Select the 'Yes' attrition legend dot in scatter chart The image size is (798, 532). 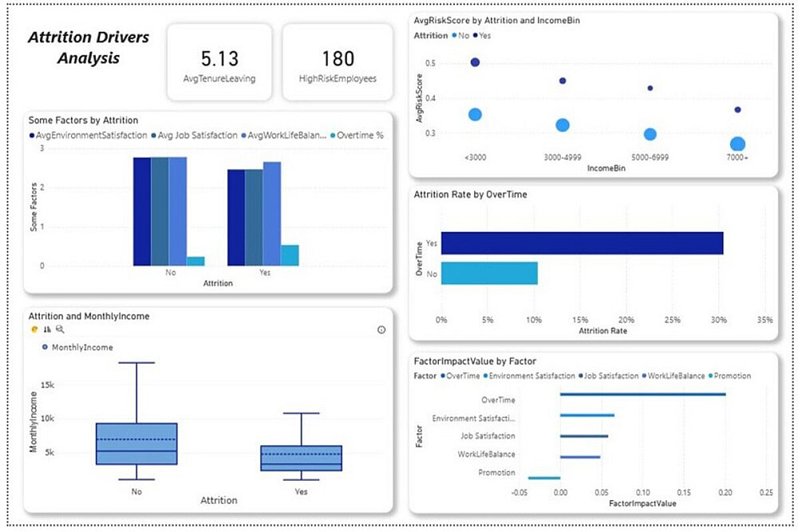coord(476,36)
